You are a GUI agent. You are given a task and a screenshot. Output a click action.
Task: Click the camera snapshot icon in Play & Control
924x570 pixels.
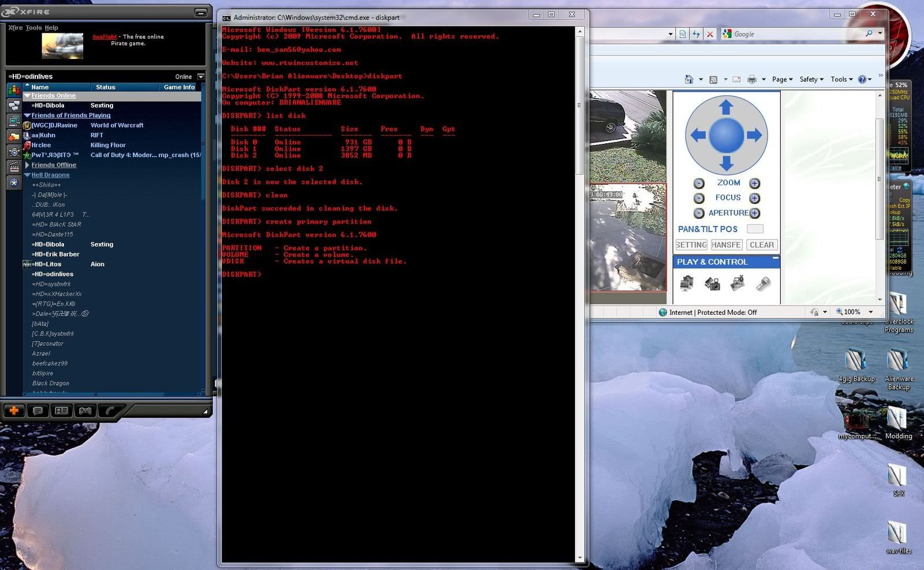(x=712, y=283)
